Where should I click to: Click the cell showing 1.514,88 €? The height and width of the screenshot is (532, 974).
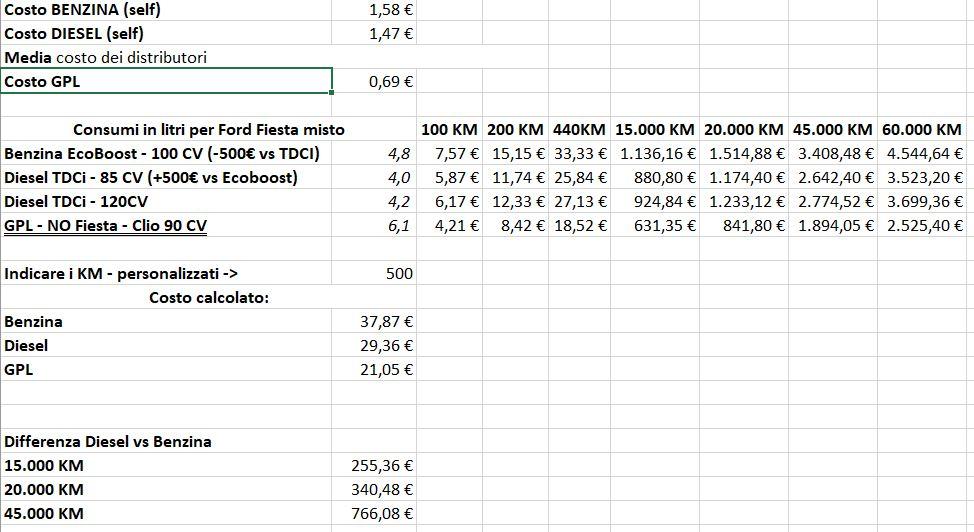coord(744,154)
